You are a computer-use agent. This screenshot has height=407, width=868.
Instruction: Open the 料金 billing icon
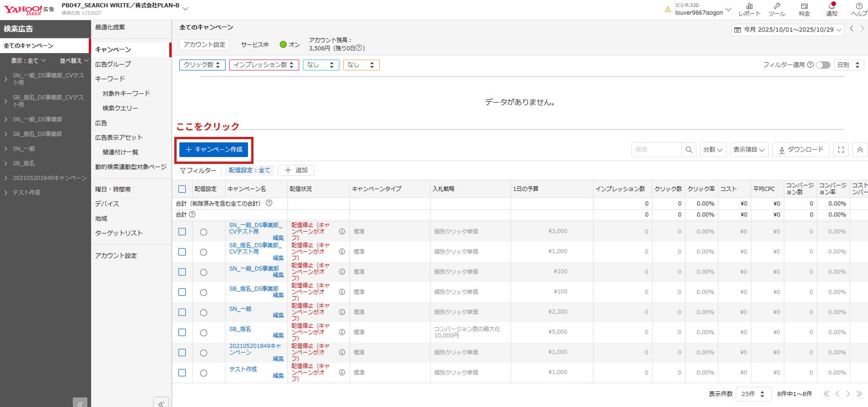(804, 9)
